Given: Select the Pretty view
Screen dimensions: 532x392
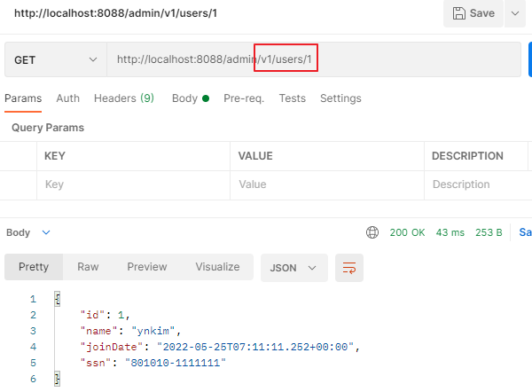Looking at the screenshot, I should (x=34, y=267).
